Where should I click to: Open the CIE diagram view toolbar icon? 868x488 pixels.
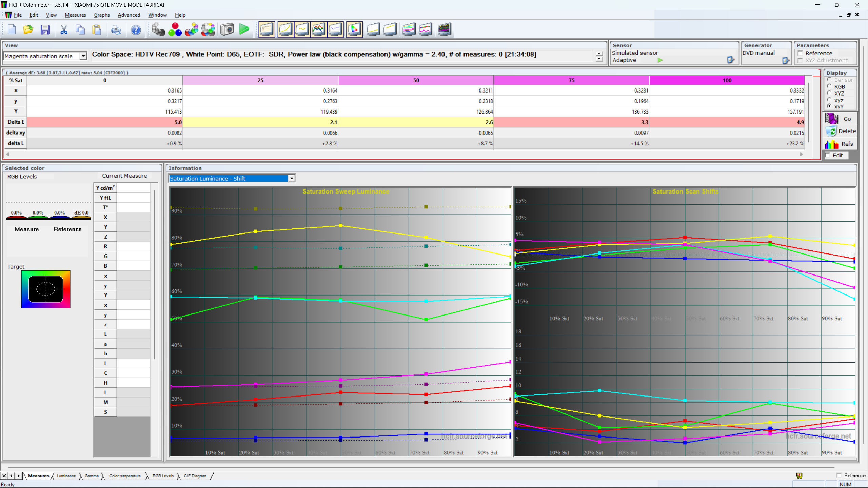click(354, 29)
